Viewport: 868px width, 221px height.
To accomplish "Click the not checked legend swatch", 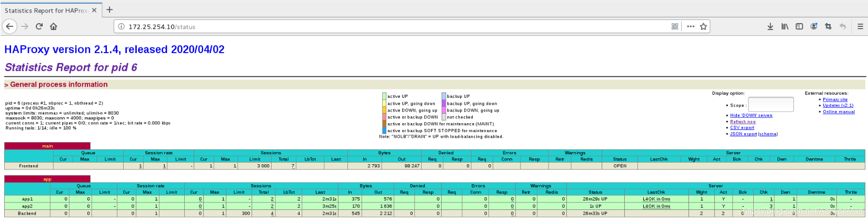I will 444,117.
